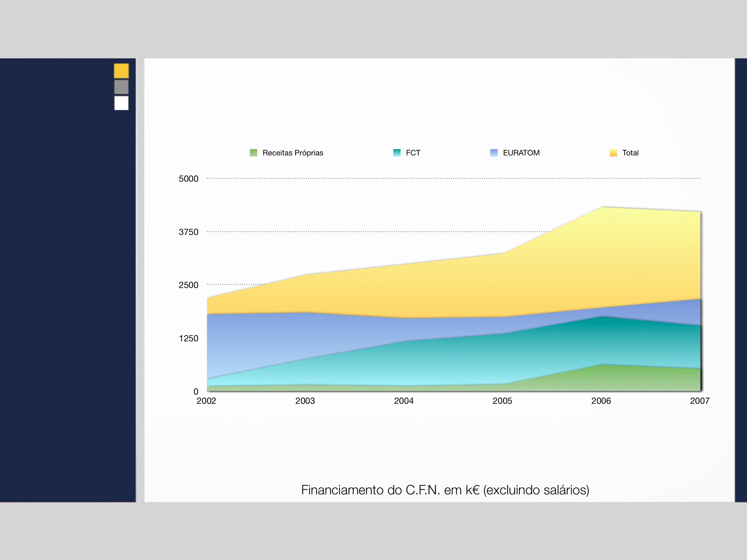The width and height of the screenshot is (747, 560).
Task: Click the 0 y-axis value
Action: click(x=196, y=392)
